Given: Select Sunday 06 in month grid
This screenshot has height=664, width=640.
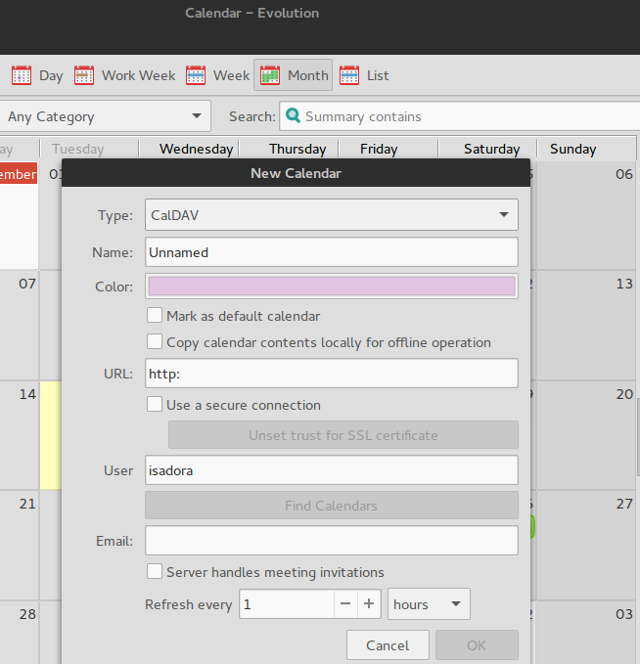Looking at the screenshot, I should pos(586,215).
